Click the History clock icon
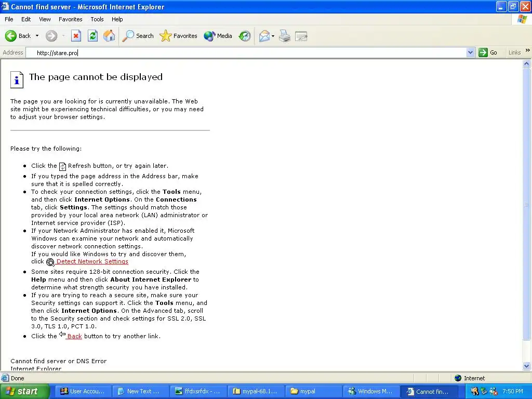This screenshot has width=532, height=399. pos(245,36)
